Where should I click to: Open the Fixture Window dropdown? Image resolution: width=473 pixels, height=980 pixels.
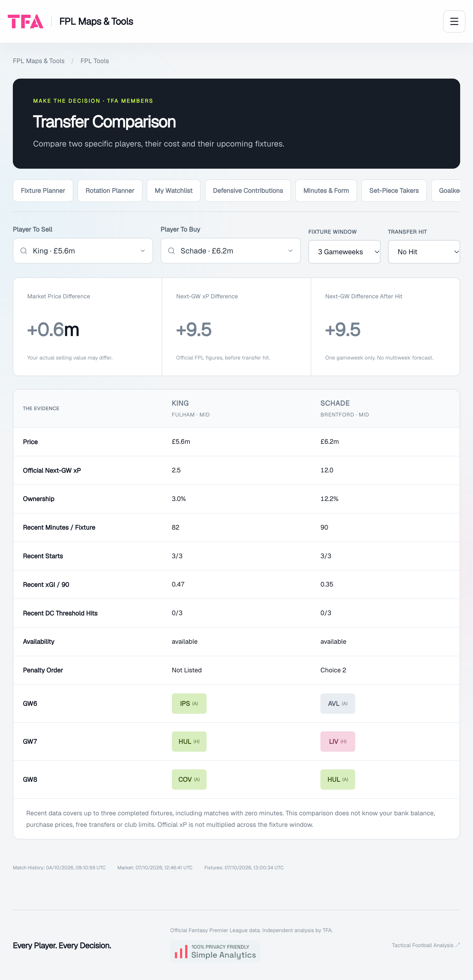coord(344,252)
